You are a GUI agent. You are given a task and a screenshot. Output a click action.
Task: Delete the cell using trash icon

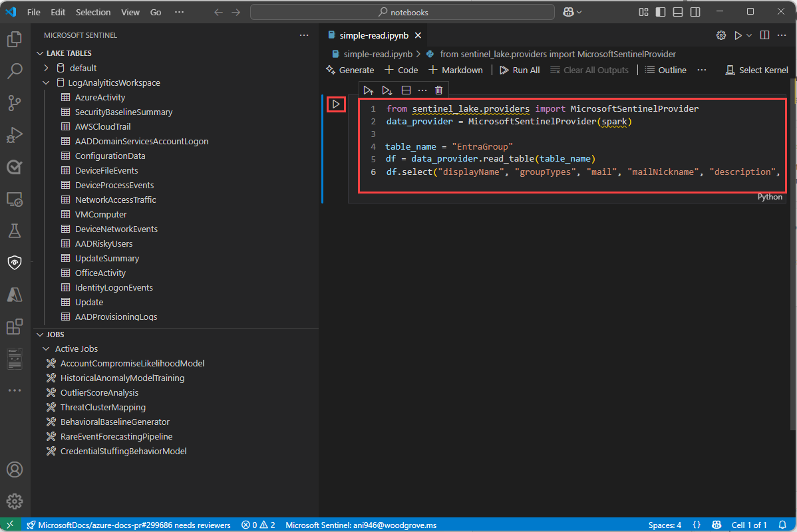(438, 90)
